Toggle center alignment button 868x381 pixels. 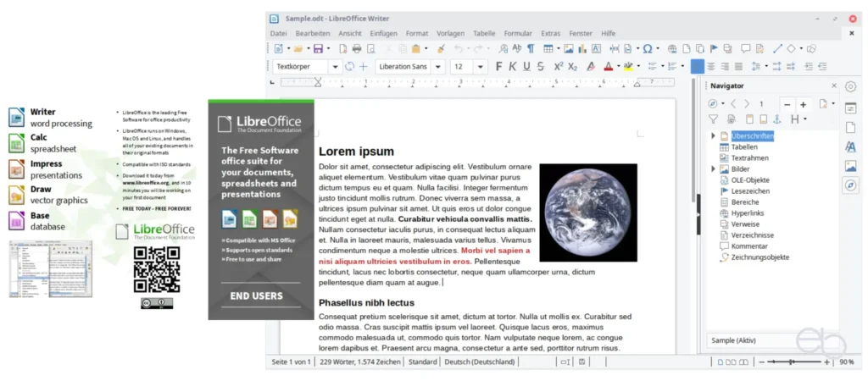711,66
